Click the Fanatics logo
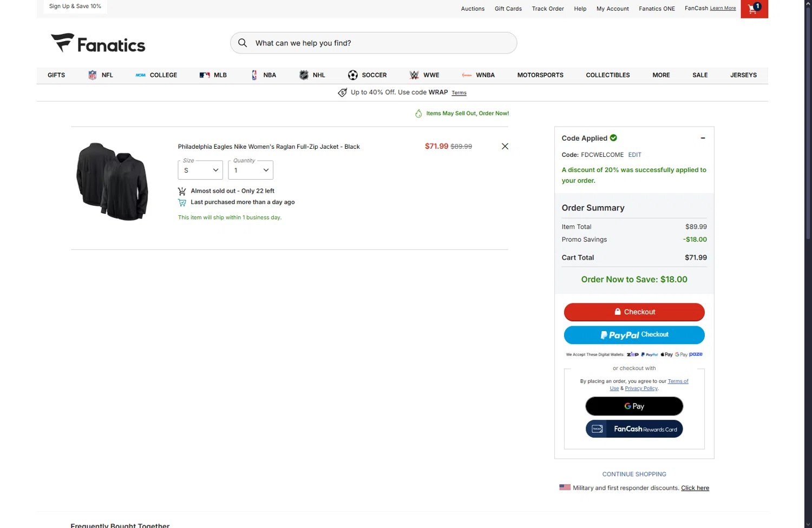Viewport: 812px width, 528px height. coord(98,43)
